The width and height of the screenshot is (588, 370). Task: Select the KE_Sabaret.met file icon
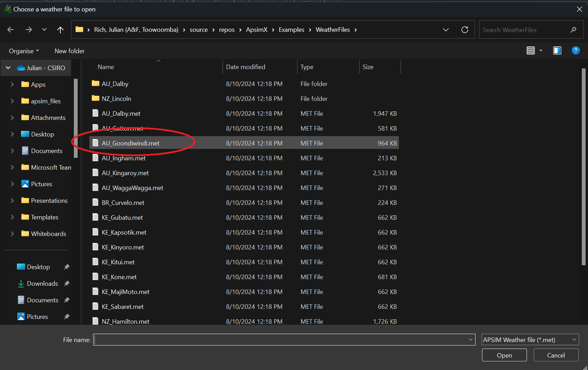(x=96, y=306)
